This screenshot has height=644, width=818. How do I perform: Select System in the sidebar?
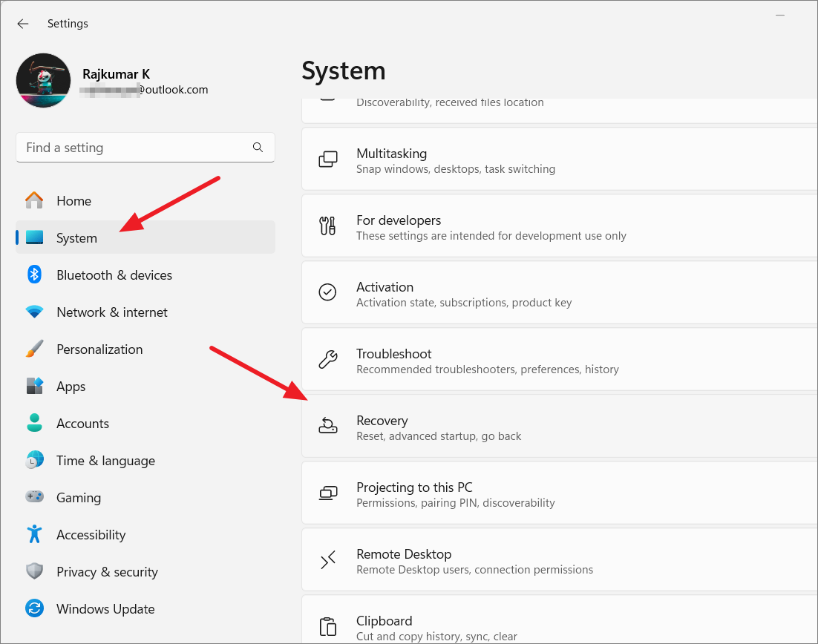76,237
